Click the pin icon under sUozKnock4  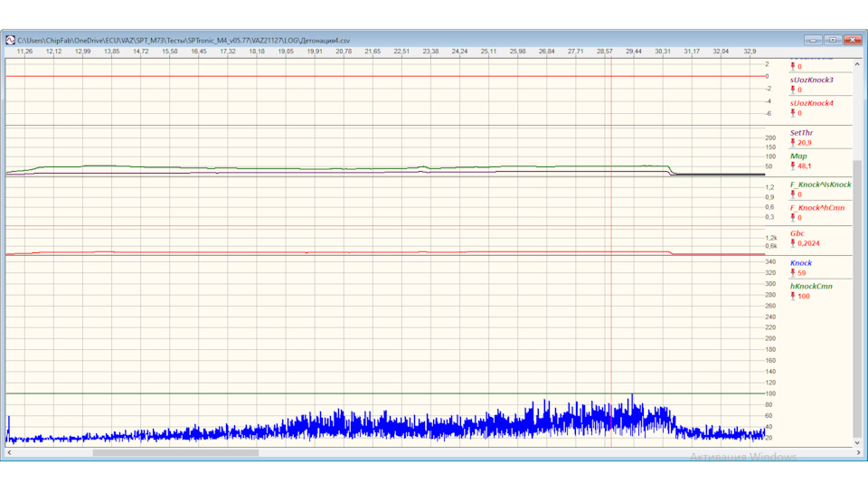pos(793,112)
